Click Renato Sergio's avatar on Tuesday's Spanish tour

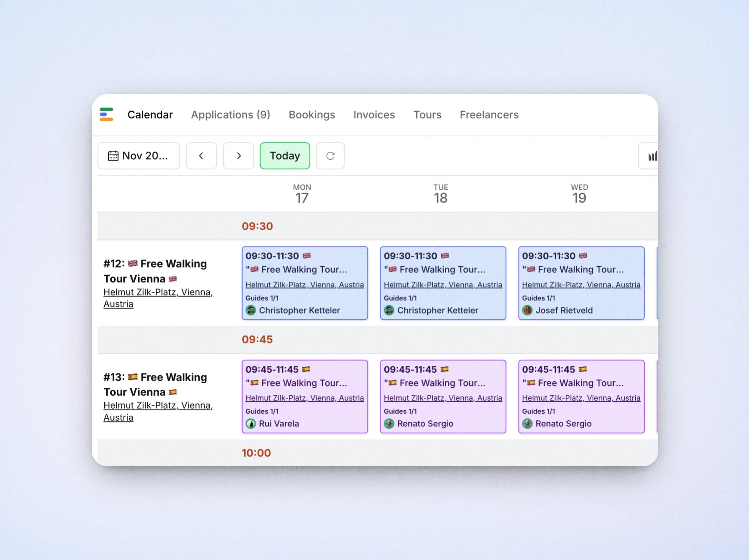389,424
